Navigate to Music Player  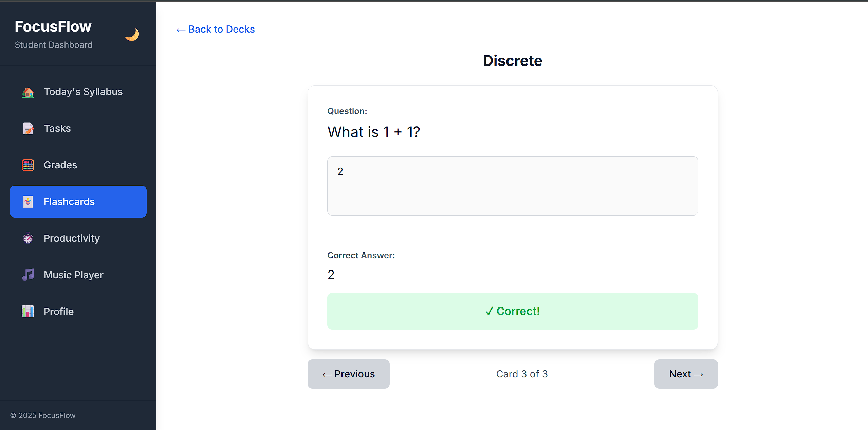click(73, 275)
